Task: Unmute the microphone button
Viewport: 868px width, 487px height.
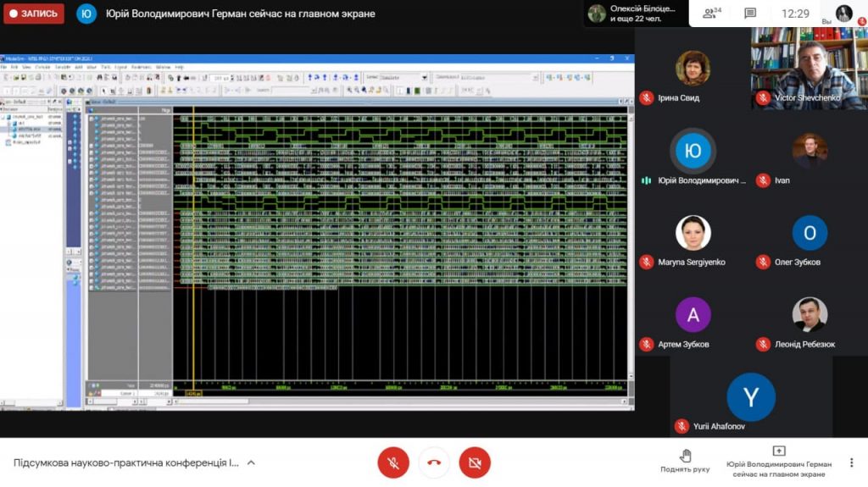Action: (393, 462)
